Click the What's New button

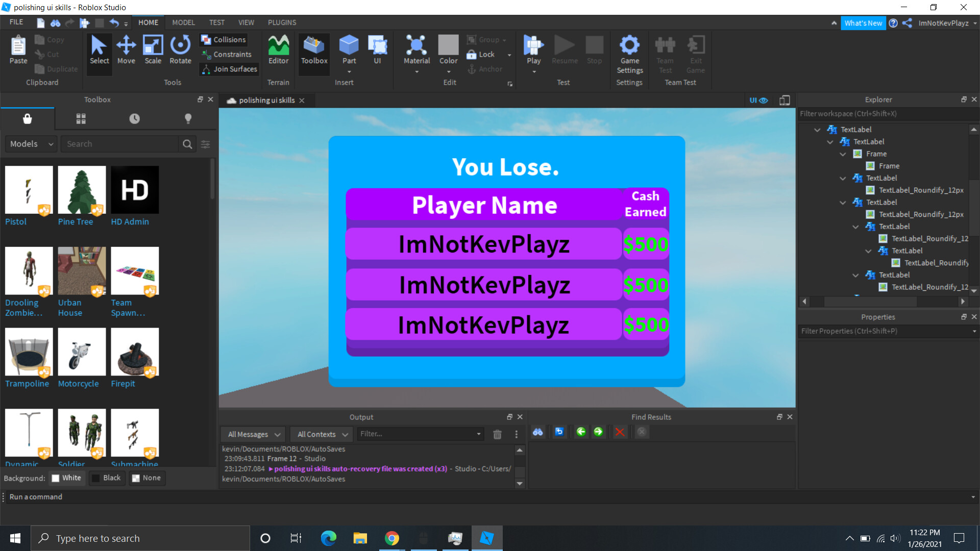(863, 23)
